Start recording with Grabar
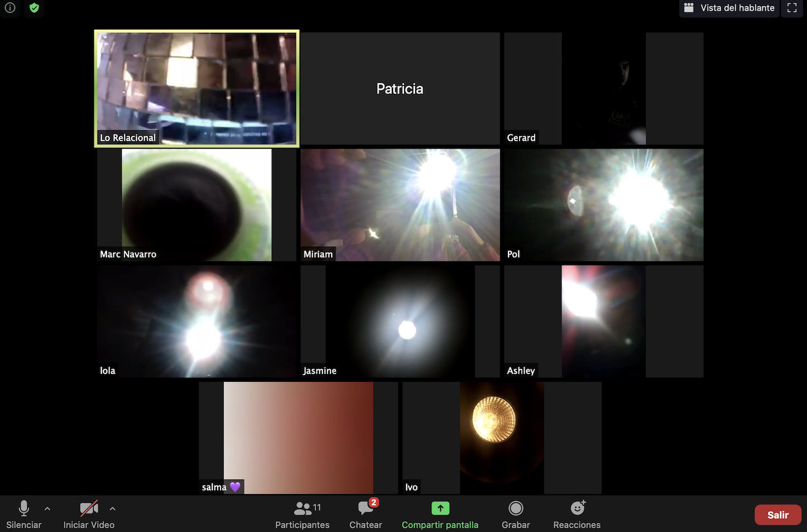The image size is (807, 532). coord(516,515)
